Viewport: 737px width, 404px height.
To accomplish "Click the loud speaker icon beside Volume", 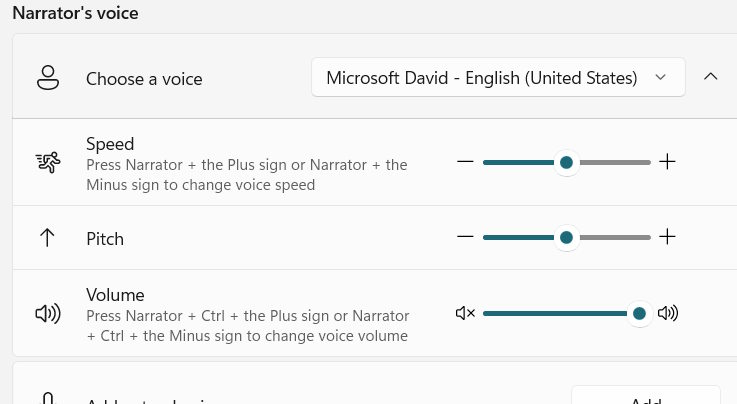I will [668, 313].
